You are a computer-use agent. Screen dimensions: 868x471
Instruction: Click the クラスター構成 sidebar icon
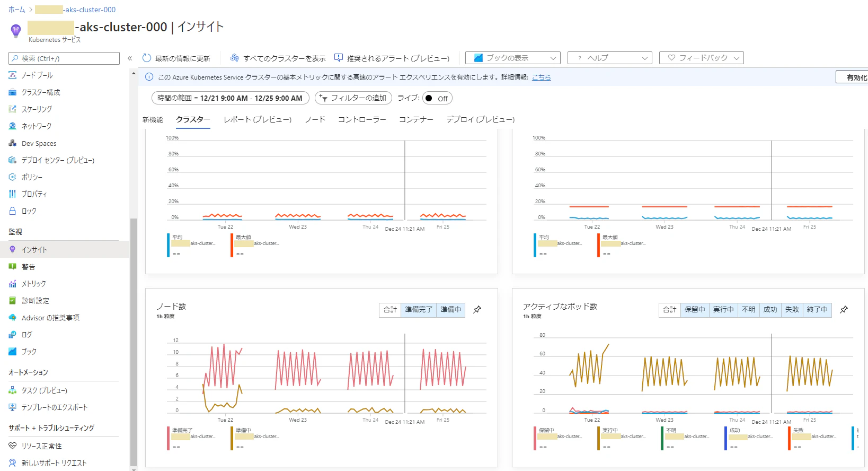point(13,92)
